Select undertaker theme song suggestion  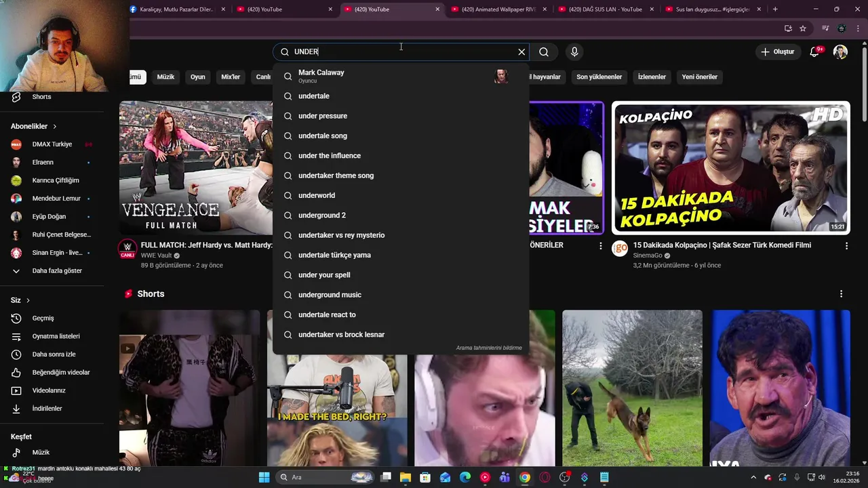tap(401, 176)
